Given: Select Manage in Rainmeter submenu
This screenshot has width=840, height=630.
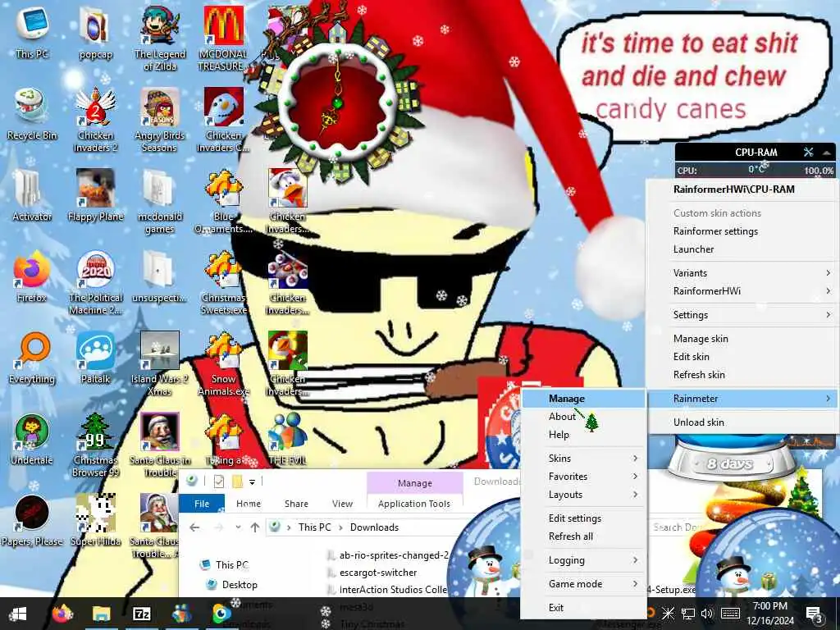Looking at the screenshot, I should [583, 399].
